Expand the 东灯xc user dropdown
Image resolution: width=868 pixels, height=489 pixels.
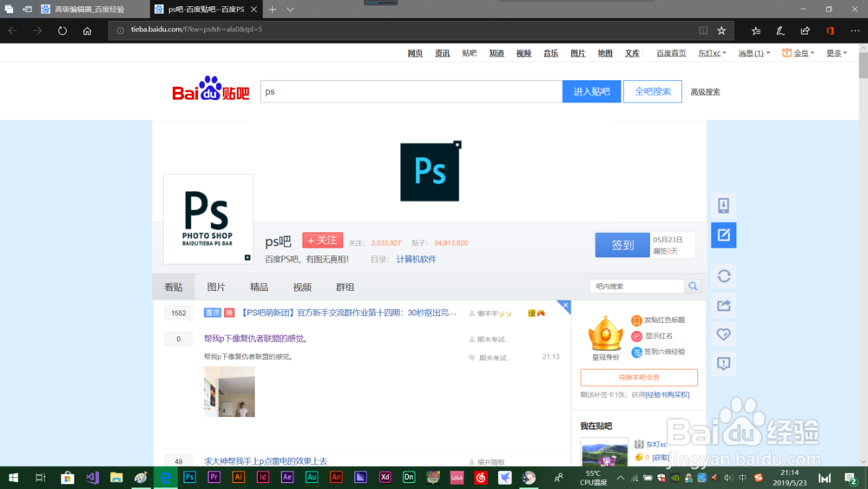712,53
